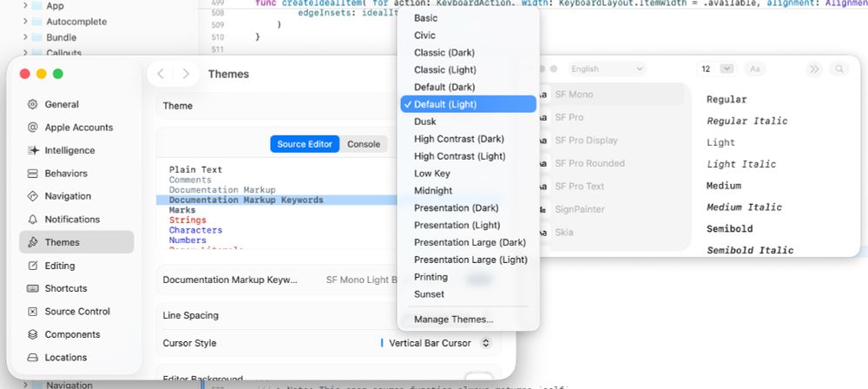This screenshot has height=389, width=868.
Task: Pick the Semibold typeface
Action: (730, 229)
